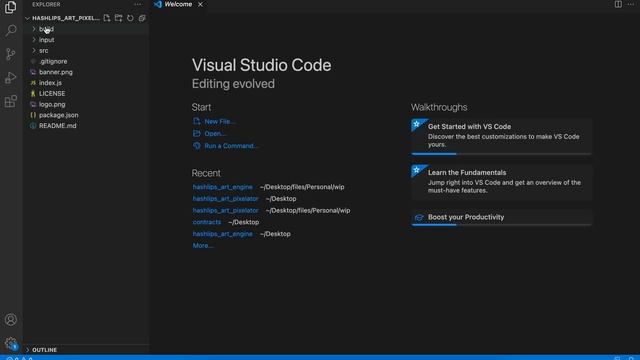640x360 pixels.
Task: Click progress bar under Get Started with VS Code
Action: click(502, 154)
